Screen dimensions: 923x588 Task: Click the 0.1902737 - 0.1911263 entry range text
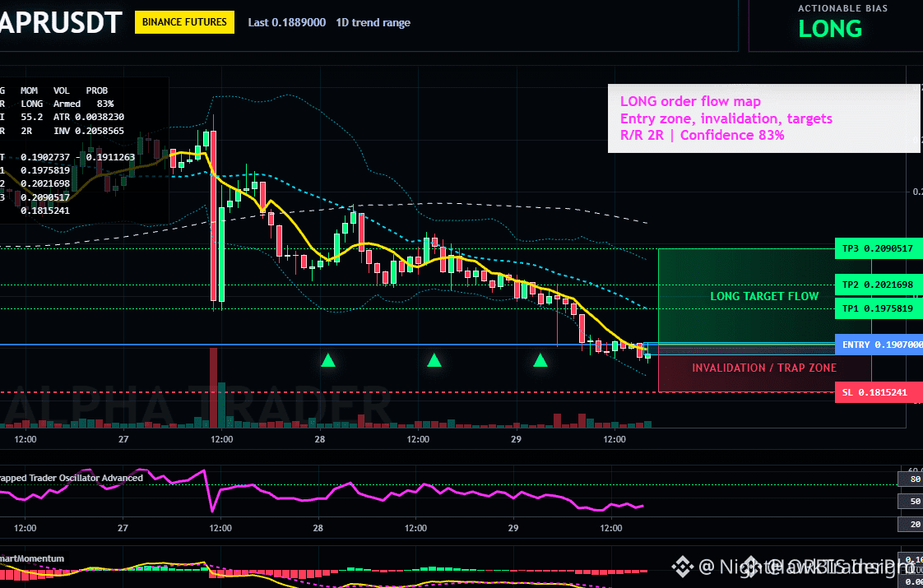pos(77,157)
